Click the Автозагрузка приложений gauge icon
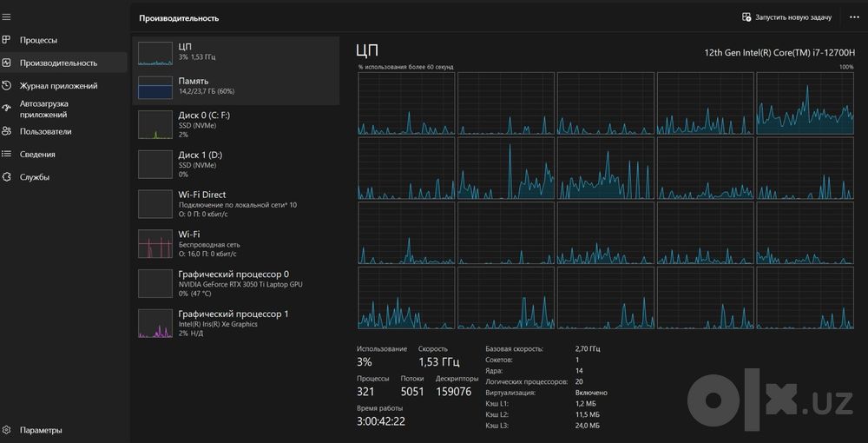Image resolution: width=868 pixels, height=443 pixels. [6, 109]
